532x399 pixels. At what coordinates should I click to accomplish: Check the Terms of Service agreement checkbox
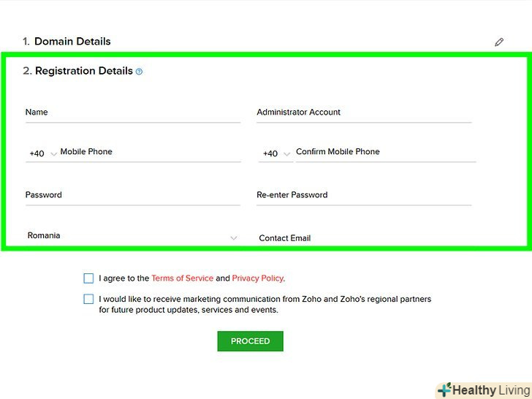pos(88,278)
